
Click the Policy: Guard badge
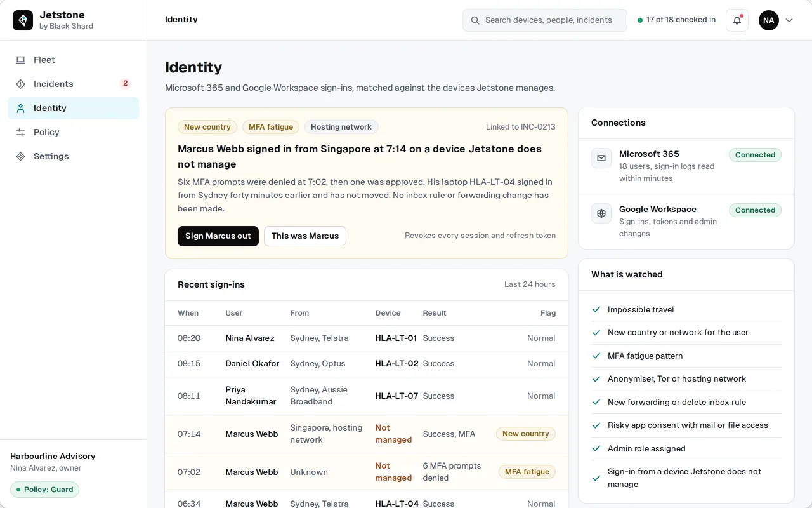coord(44,490)
